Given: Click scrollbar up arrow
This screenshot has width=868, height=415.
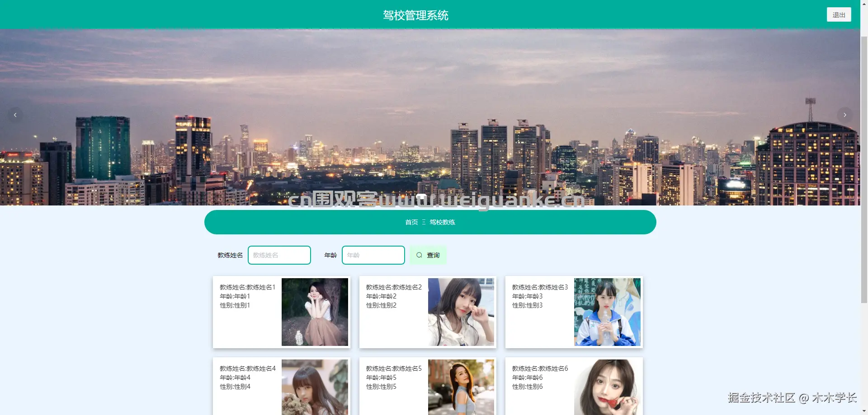Looking at the screenshot, I should pyautogui.click(x=864, y=4).
